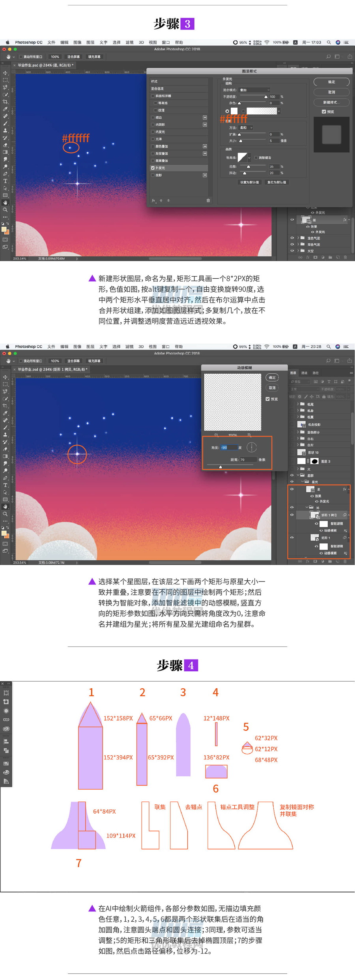Select the Lasso tool in the Layer Style window
The height and width of the screenshot is (980, 355).
(5, 87)
